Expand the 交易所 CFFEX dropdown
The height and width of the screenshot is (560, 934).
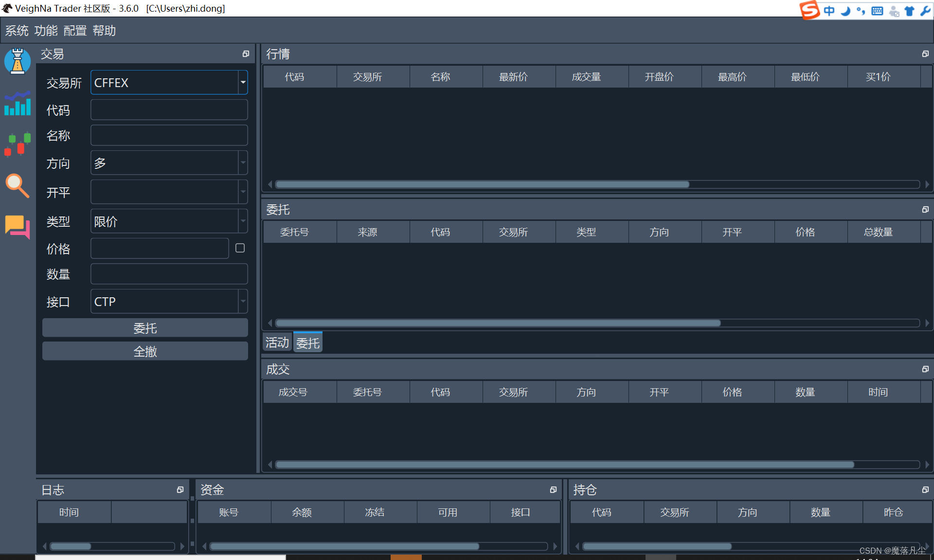(x=243, y=83)
